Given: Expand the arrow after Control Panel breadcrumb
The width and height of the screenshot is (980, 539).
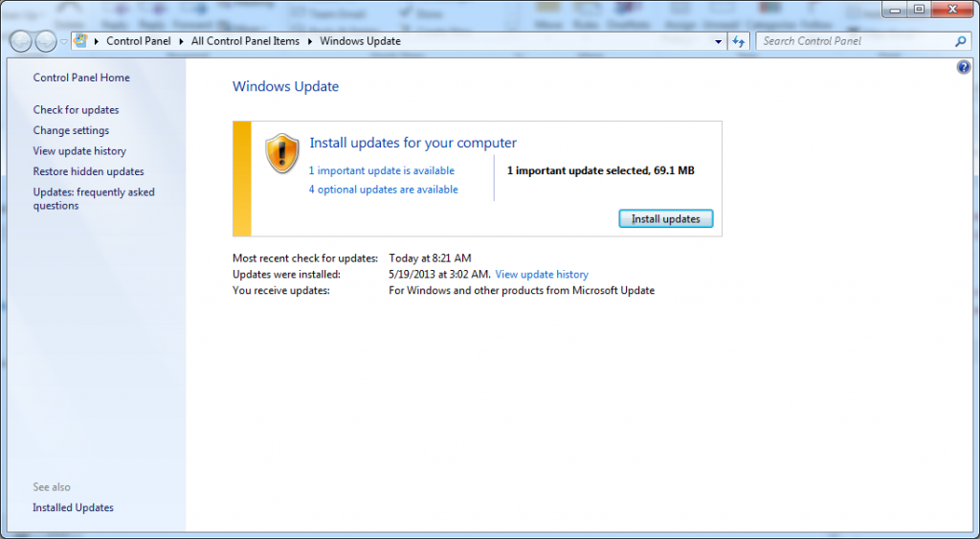Looking at the screenshot, I should pos(183,41).
